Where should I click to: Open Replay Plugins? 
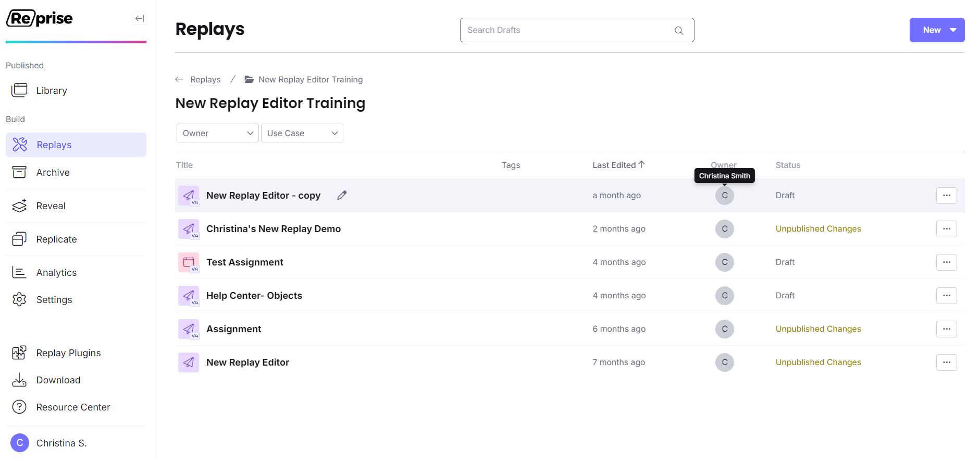click(x=76, y=353)
